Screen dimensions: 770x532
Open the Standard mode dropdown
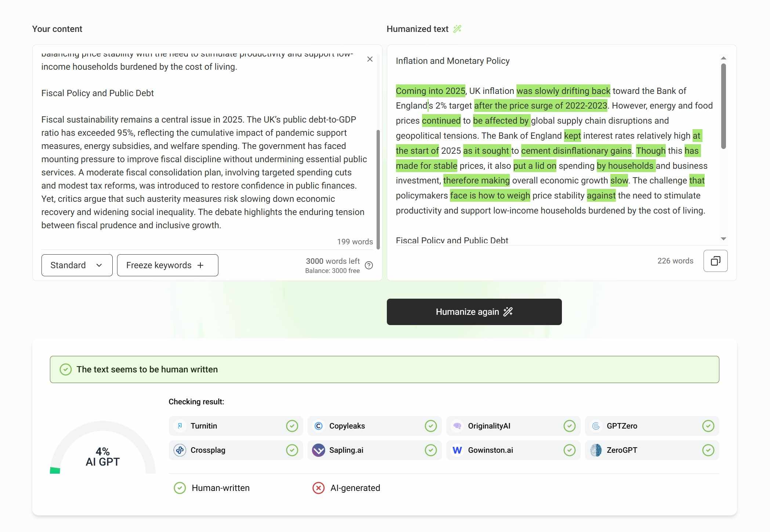tap(77, 265)
